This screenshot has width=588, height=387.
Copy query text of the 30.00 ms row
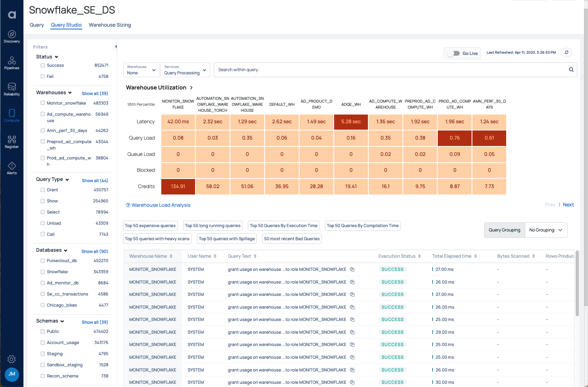(x=352, y=382)
